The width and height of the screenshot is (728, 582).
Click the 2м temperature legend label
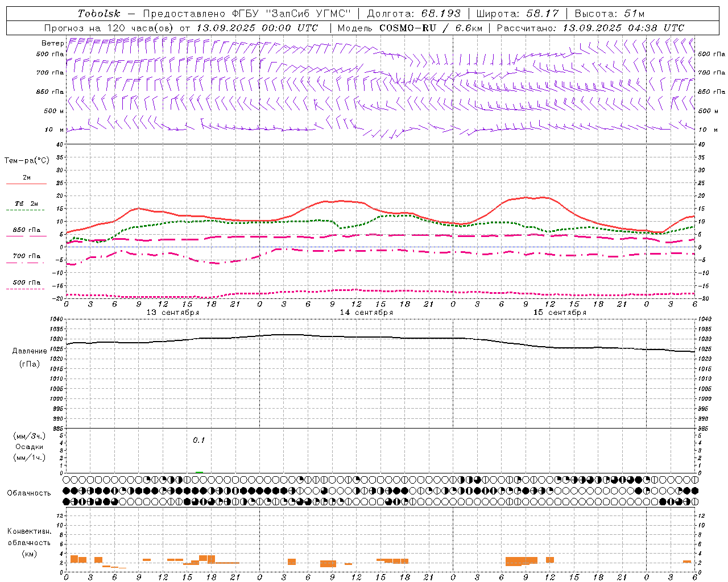[x=27, y=178]
